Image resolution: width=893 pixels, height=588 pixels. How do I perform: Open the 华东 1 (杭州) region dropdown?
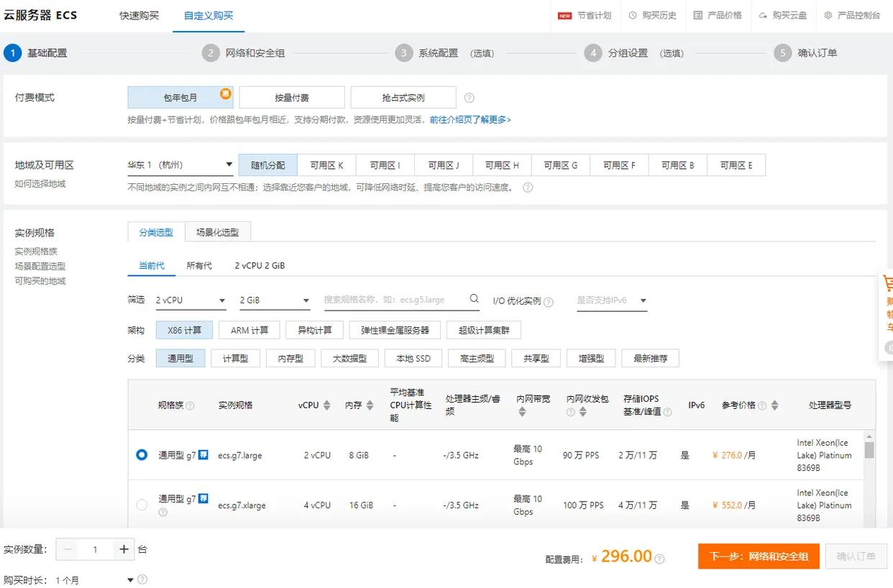(180, 165)
